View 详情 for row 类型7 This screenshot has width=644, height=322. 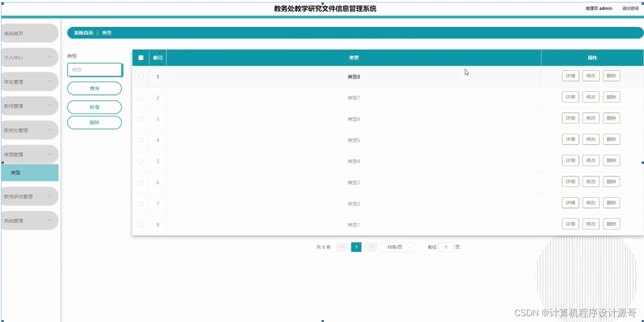[x=570, y=97]
